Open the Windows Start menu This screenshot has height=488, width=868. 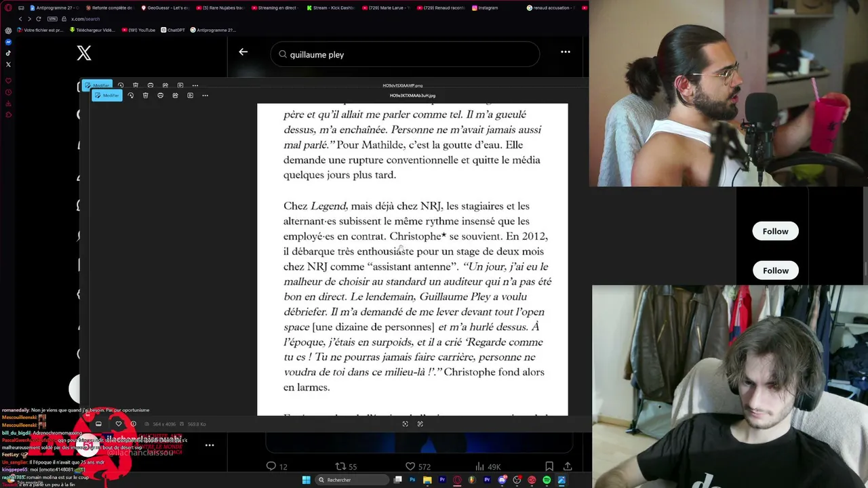tap(307, 480)
